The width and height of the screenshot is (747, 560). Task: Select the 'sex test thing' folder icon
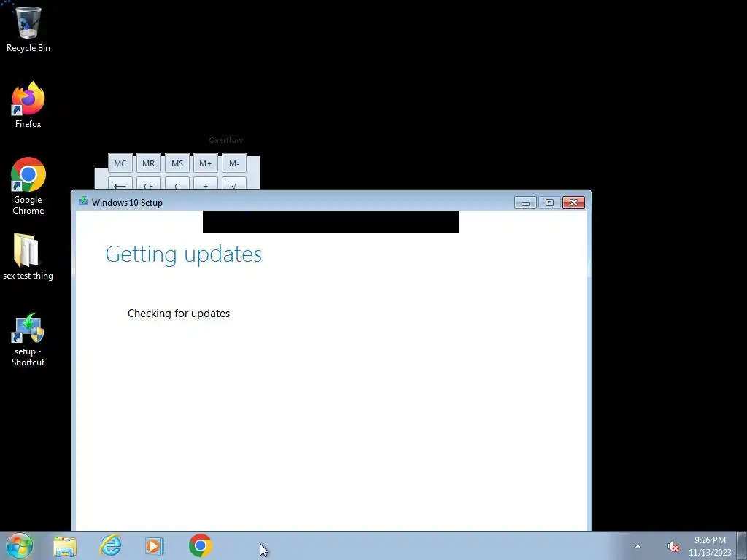tap(28, 256)
